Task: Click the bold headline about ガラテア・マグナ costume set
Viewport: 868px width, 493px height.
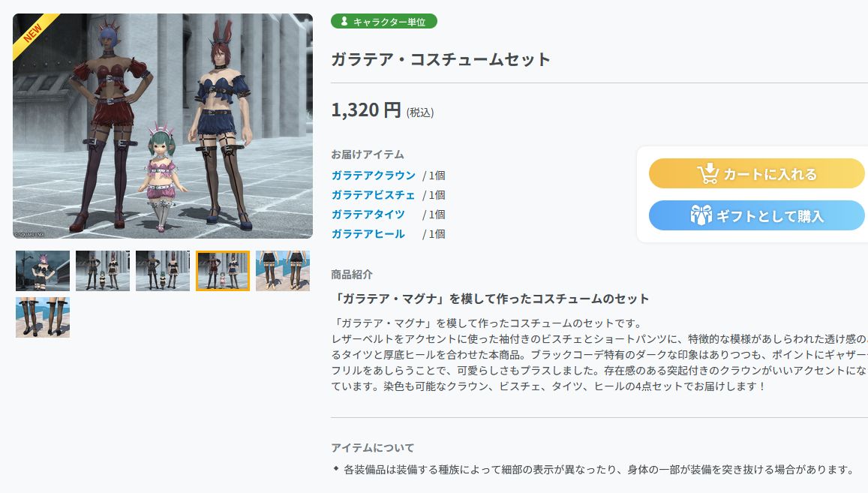Action: pos(490,299)
